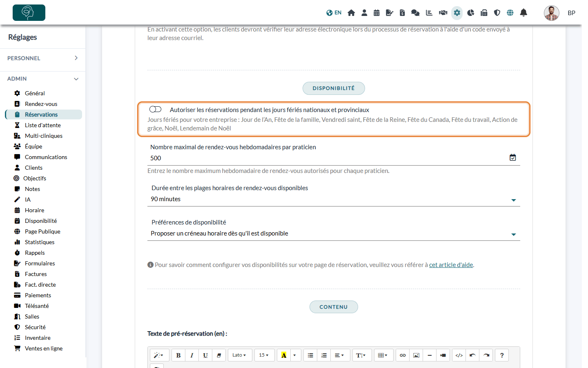This screenshot has height=368, width=588.
Task: Open the font size 15 dropdown
Action: (264, 355)
